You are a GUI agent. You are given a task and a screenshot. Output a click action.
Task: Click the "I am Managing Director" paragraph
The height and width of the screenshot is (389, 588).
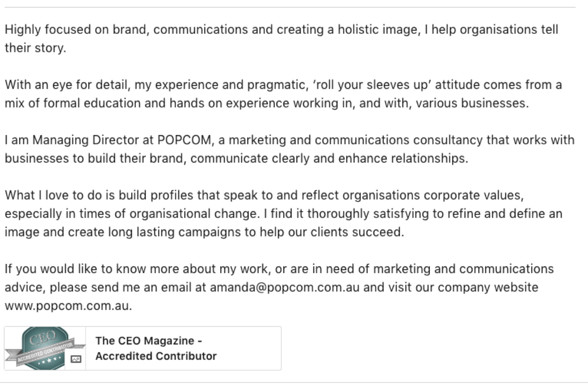(x=289, y=149)
